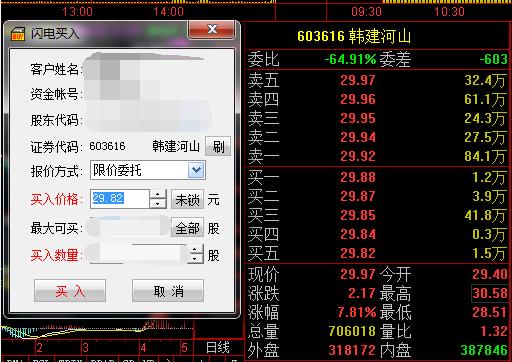512x362 pixels.
Task: Click the 量比 value 1.32
Action: coord(494,331)
